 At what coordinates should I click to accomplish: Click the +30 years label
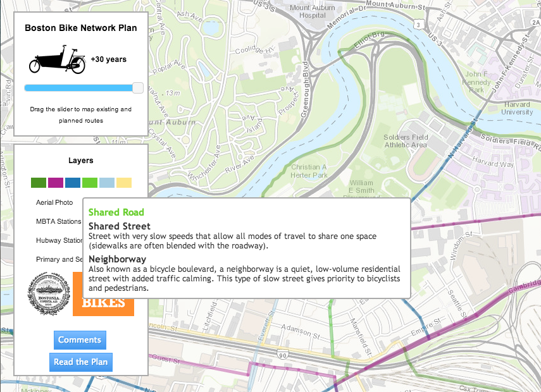point(109,59)
